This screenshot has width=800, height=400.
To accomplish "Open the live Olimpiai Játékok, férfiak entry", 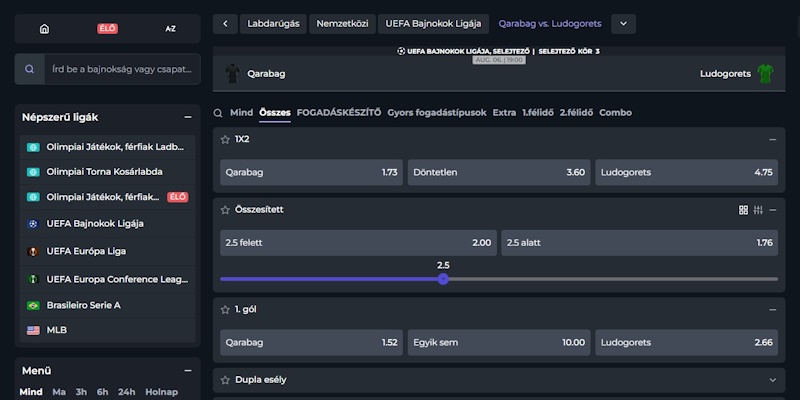I will pos(108,197).
